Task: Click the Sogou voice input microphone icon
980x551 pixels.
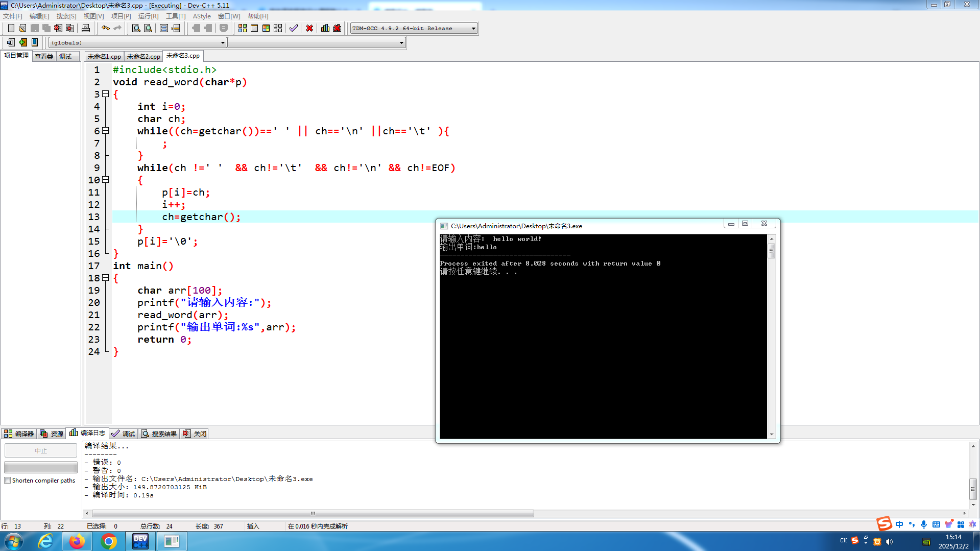Action: [924, 524]
